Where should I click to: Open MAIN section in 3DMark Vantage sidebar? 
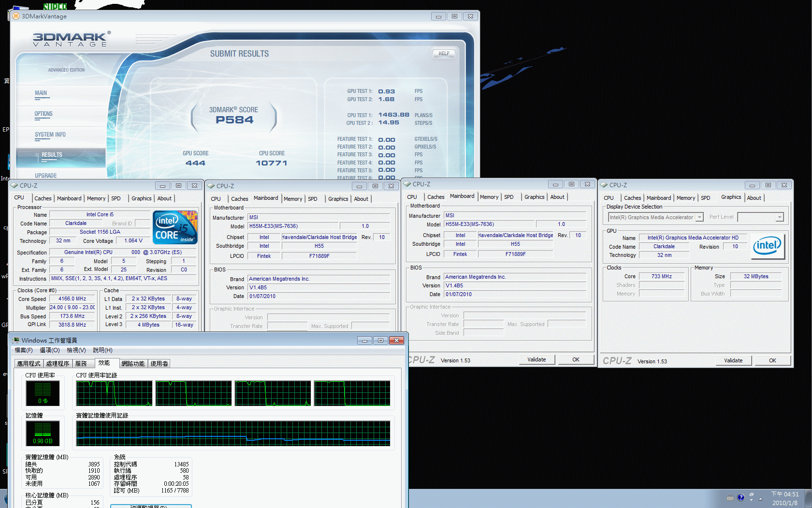(x=41, y=93)
